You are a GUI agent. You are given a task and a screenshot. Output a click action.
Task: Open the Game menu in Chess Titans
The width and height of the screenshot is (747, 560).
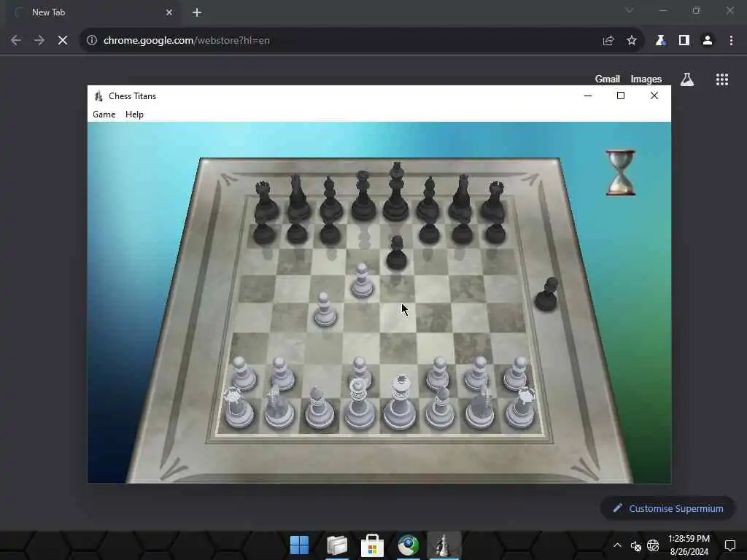point(104,114)
